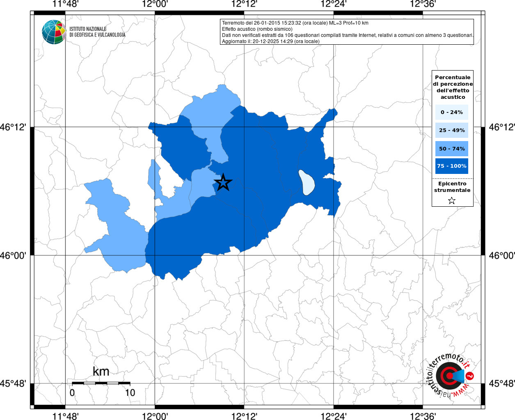Click the top axis label 12°24'
Screen dimensions: 515x420
(x=334, y=5)
